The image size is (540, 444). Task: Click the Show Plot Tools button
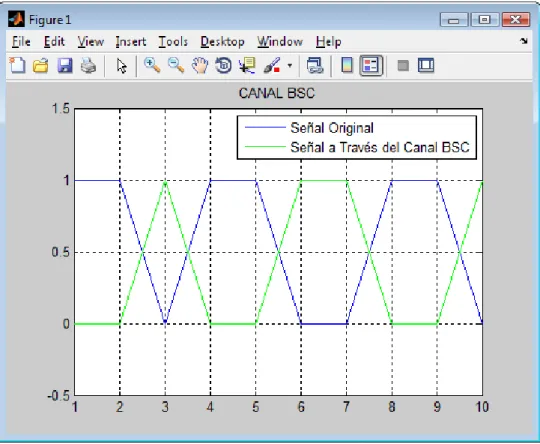tap(426, 65)
